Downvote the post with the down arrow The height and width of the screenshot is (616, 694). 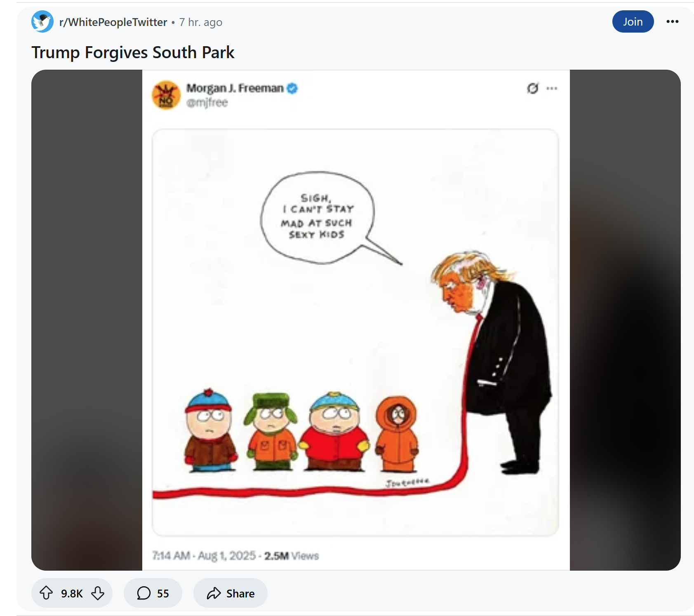click(x=98, y=593)
